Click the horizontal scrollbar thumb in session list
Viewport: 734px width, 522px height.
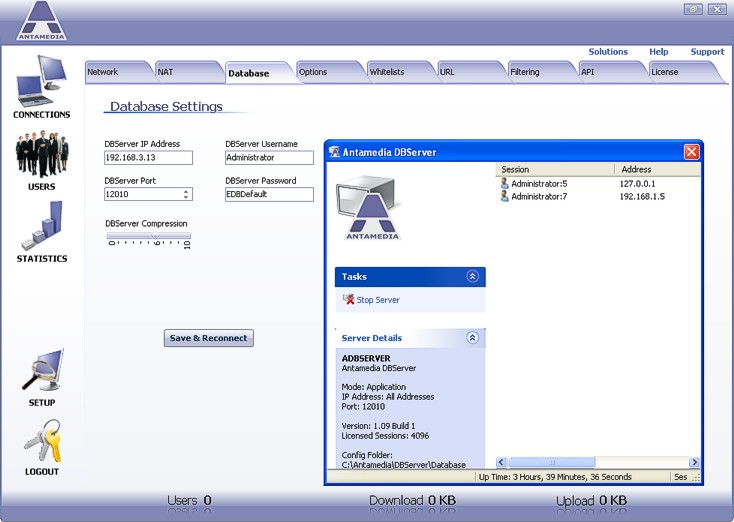[x=551, y=463]
